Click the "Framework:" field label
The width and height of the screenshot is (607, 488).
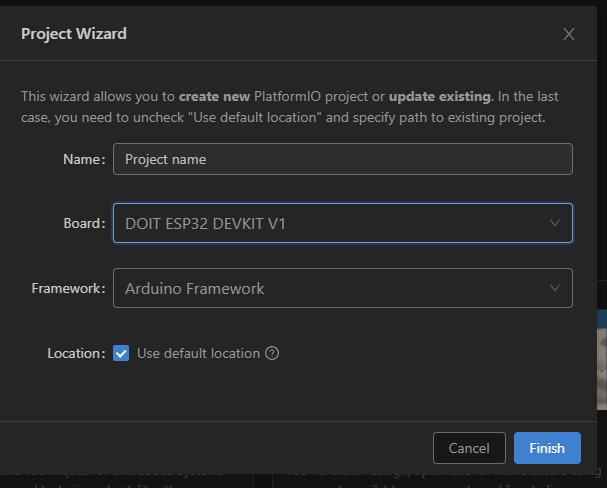(x=68, y=288)
